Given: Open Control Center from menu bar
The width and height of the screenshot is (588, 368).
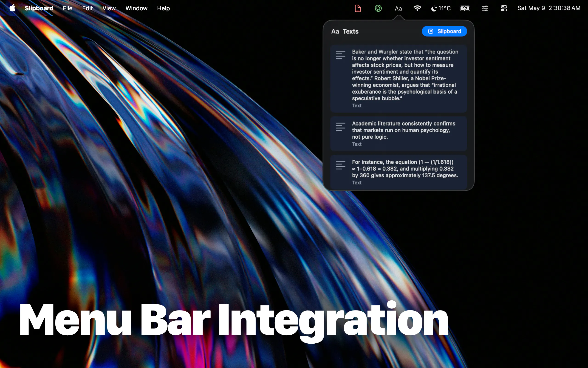Looking at the screenshot, I should pos(504,8).
